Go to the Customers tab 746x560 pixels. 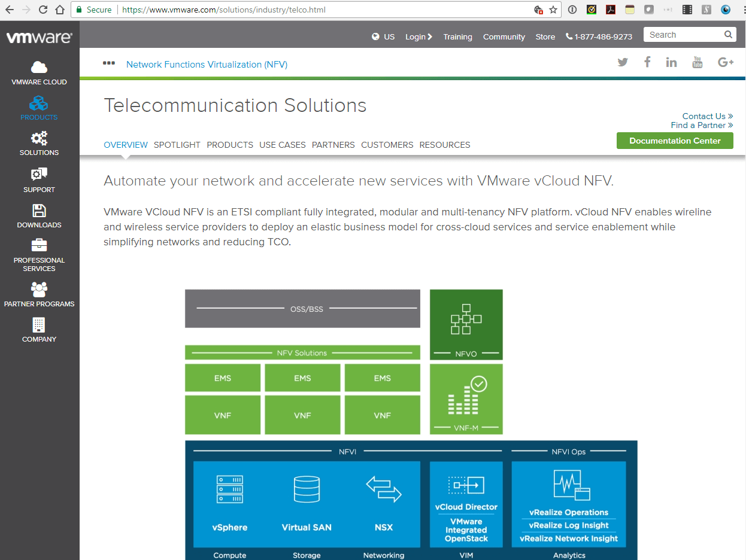coord(387,145)
